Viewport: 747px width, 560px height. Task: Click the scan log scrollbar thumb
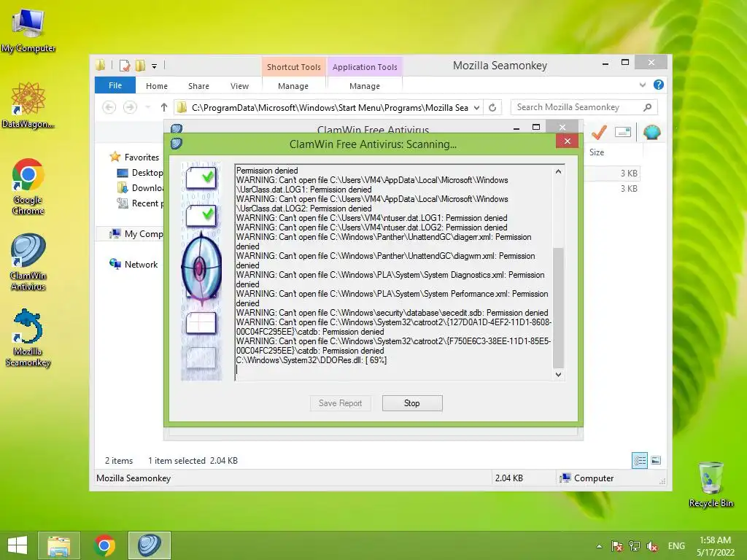pos(558,308)
